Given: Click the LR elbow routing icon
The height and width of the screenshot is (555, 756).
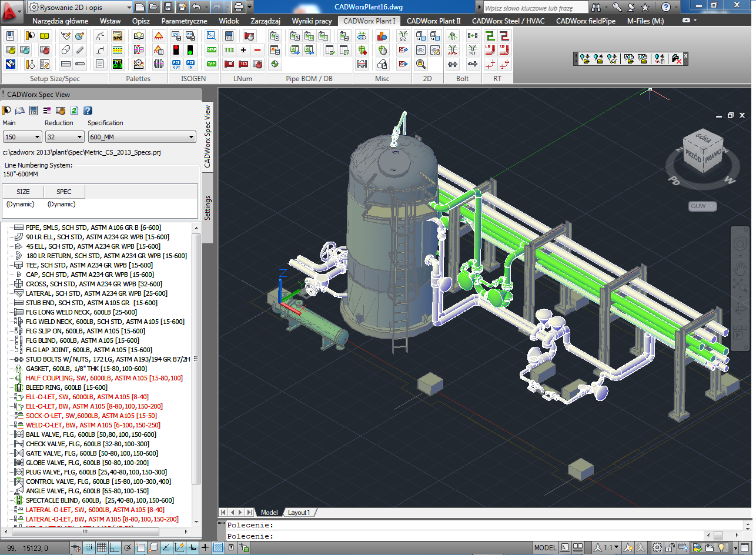Looking at the screenshot, I should (490, 50).
